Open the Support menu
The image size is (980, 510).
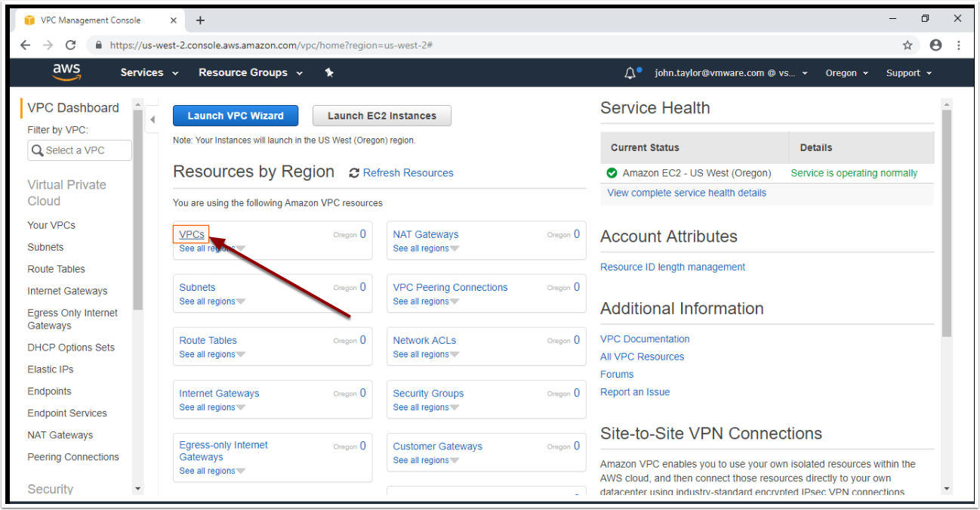pyautogui.click(x=908, y=73)
